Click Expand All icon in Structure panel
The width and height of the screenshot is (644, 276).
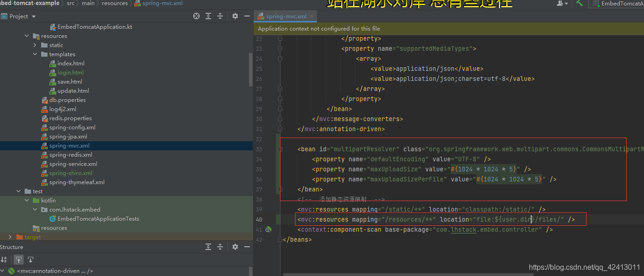click(x=208, y=247)
